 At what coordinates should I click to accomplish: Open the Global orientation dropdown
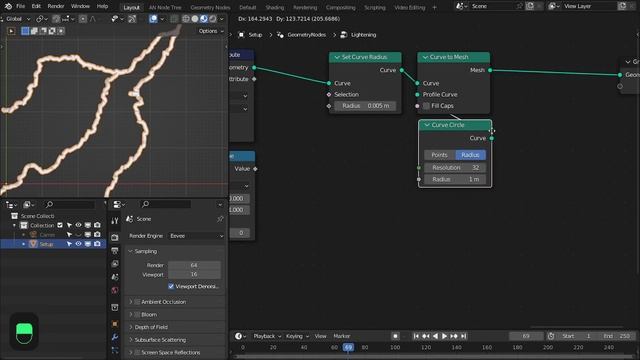[x=17, y=19]
